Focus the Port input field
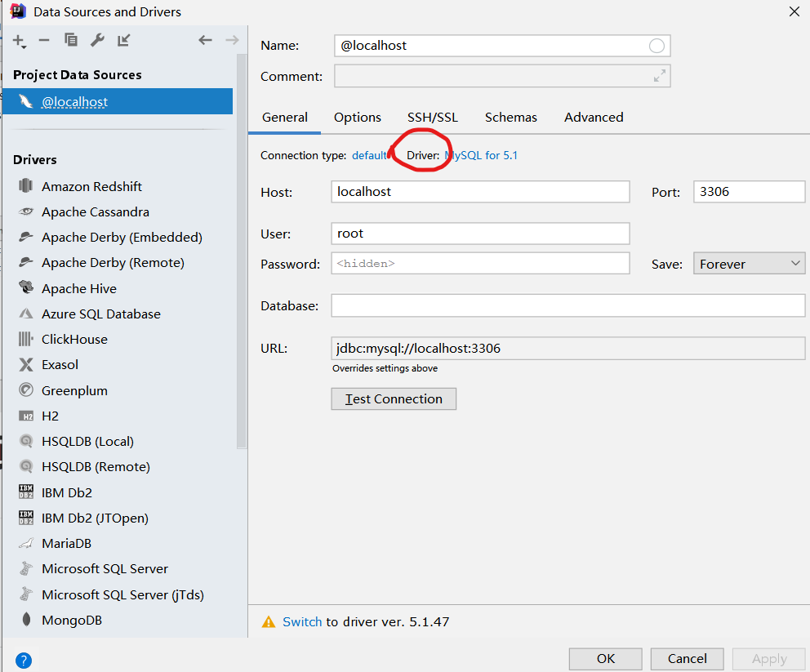The height and width of the screenshot is (672, 810). point(749,192)
